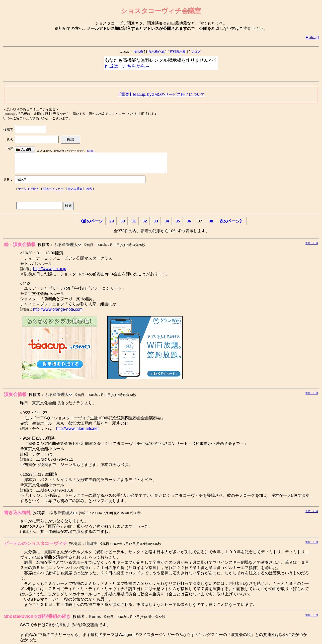Click mail icon on 続・演奏会情報 post
Screen dimensions: 322x644
(x=79, y=245)
